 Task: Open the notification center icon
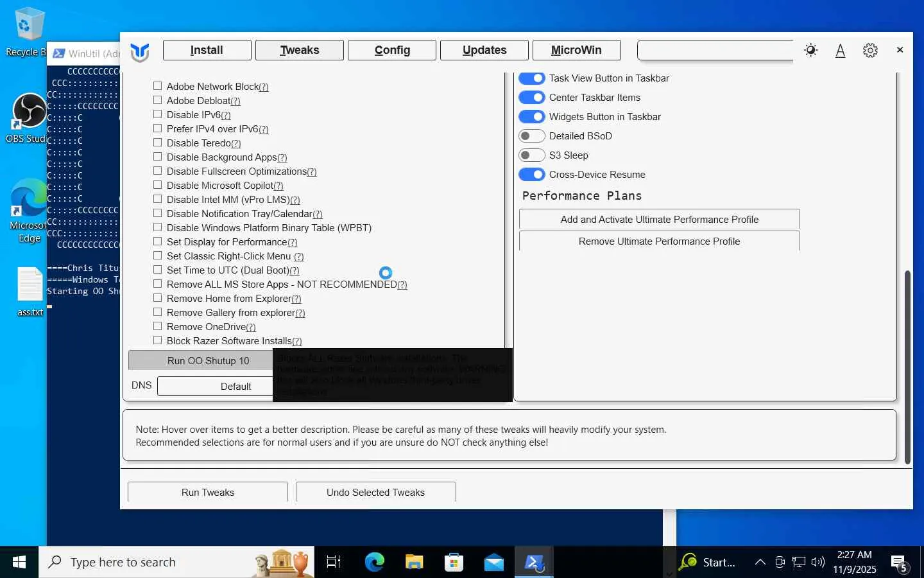pos(900,563)
